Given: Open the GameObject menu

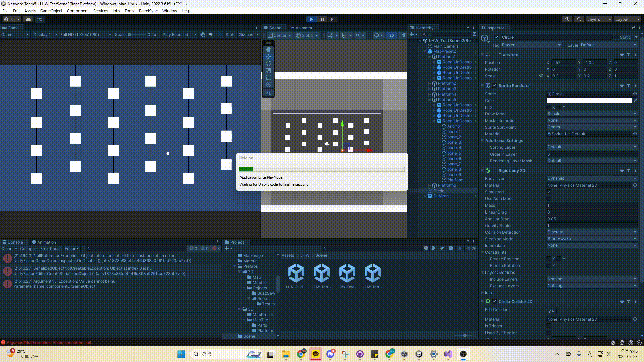Looking at the screenshot, I should [x=51, y=11].
